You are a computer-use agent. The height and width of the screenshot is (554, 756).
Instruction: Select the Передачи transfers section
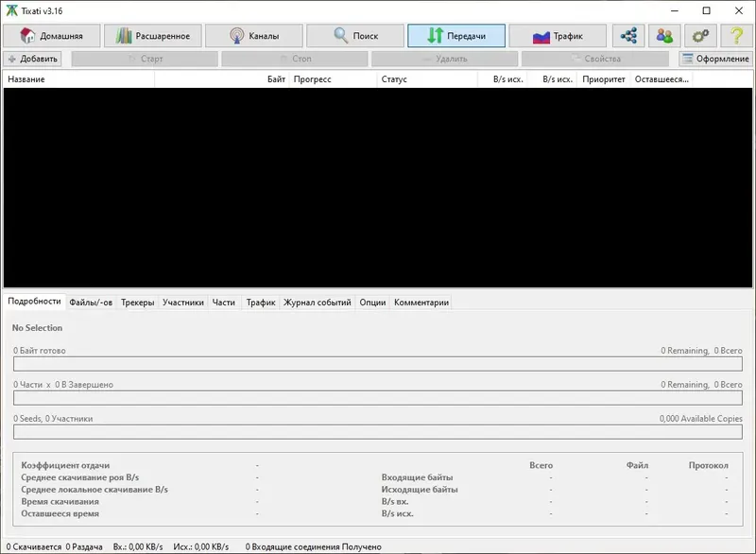point(456,36)
